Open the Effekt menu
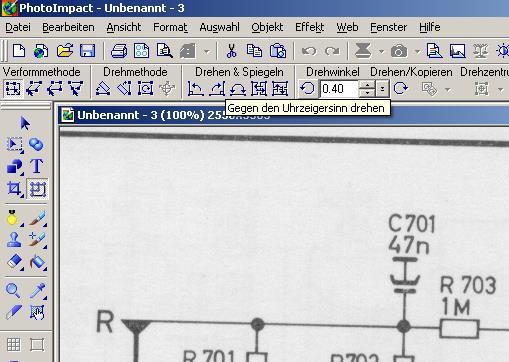This screenshot has height=362, width=509. [309, 27]
